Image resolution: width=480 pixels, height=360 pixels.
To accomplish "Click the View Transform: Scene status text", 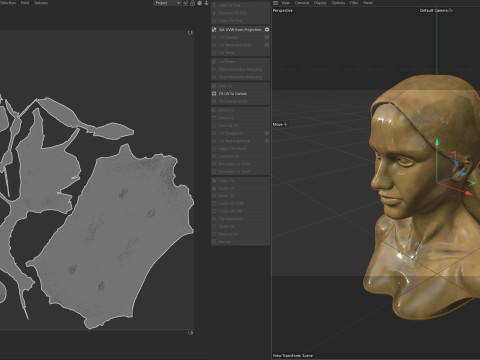I will tap(293, 356).
